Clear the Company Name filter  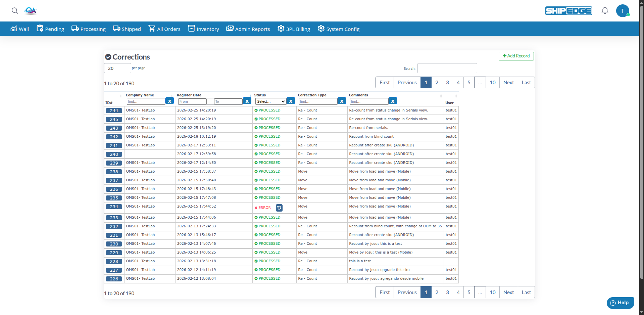click(169, 101)
